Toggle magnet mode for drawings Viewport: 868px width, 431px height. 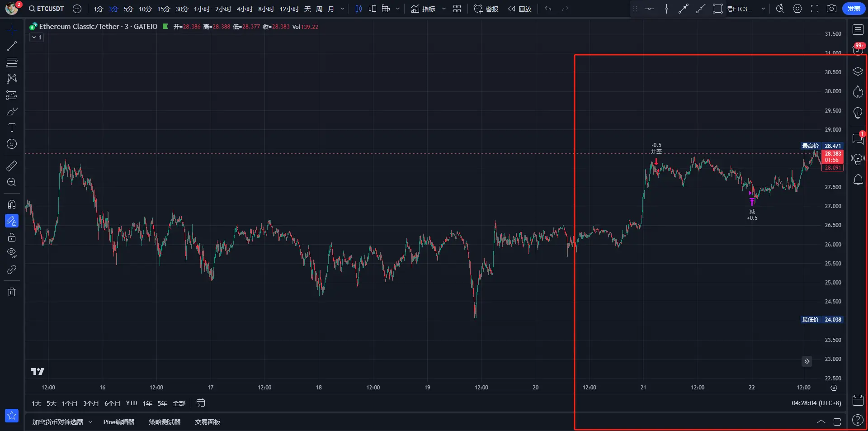point(12,204)
